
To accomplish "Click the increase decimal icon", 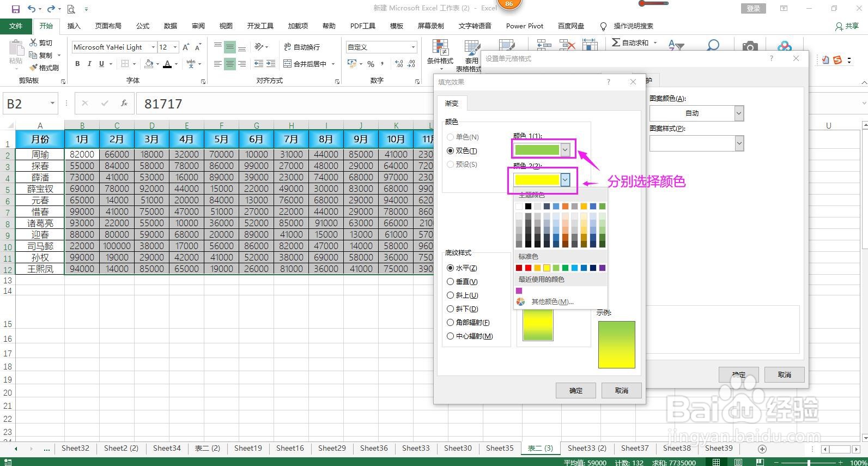I will (x=399, y=64).
